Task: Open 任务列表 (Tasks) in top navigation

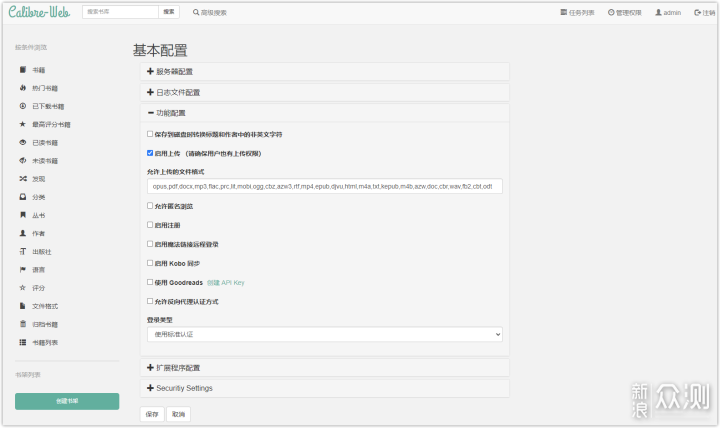Action: coord(576,13)
